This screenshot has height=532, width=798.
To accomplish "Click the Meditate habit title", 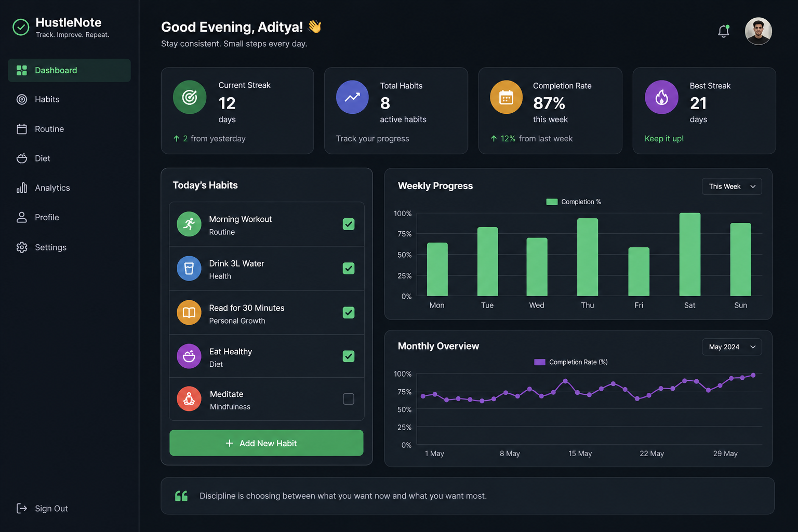I will (x=227, y=394).
